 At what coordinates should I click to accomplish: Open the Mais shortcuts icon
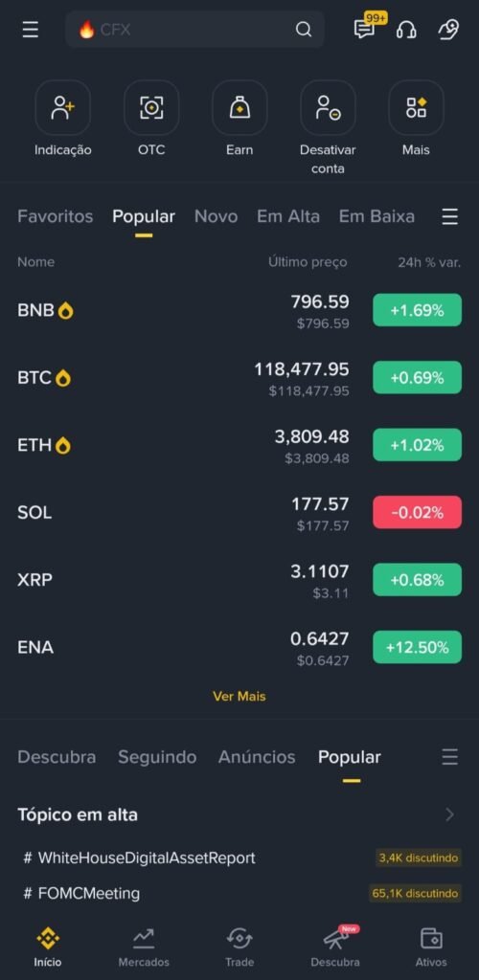(416, 107)
